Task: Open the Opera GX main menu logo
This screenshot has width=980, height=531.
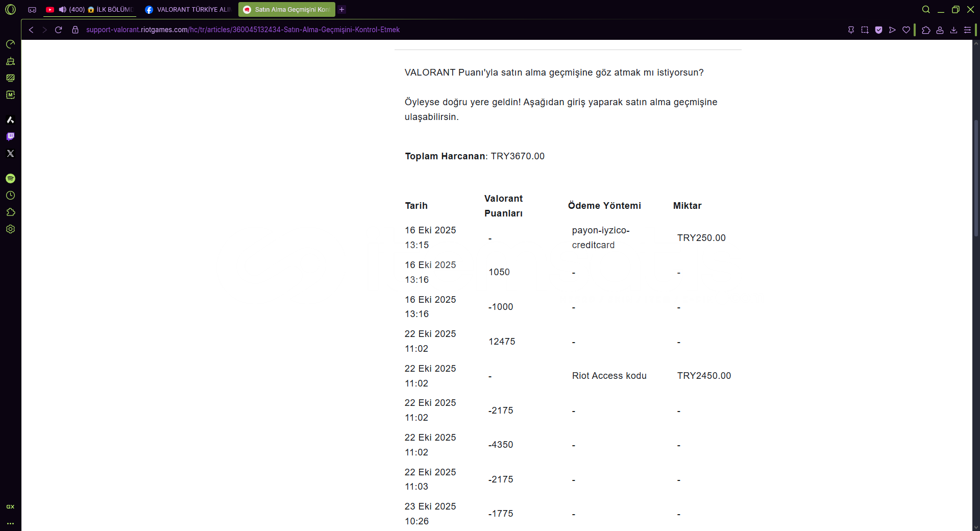Action: pos(10,9)
